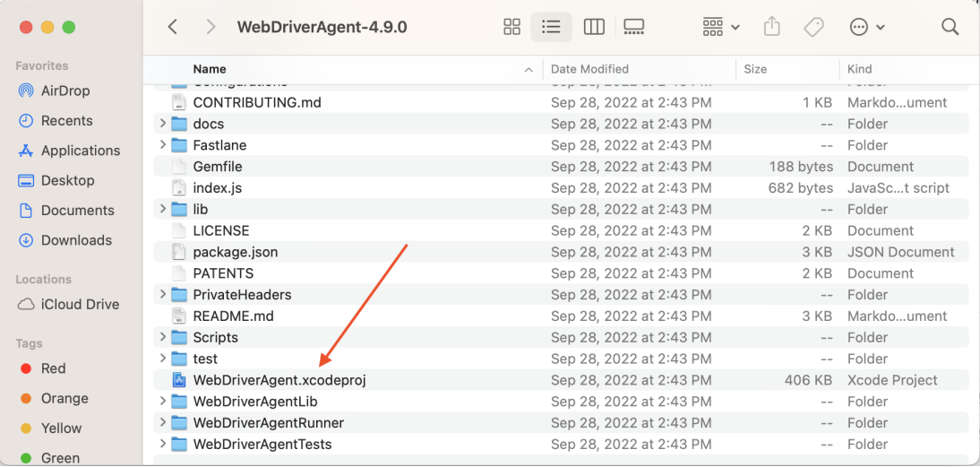Click the Share toolbar button
Image resolution: width=980 pixels, height=467 pixels.
coord(772,27)
